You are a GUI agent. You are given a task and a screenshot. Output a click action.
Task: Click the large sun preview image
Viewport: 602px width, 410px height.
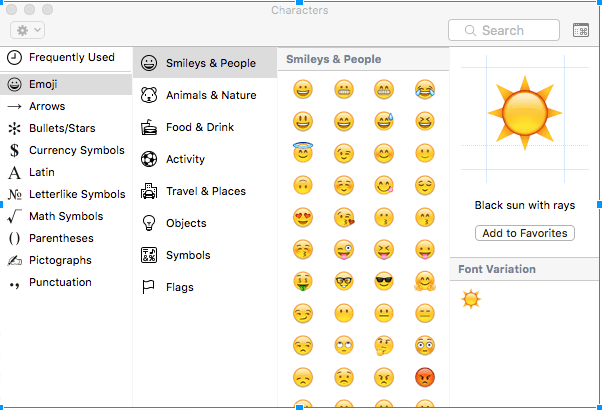tap(525, 113)
